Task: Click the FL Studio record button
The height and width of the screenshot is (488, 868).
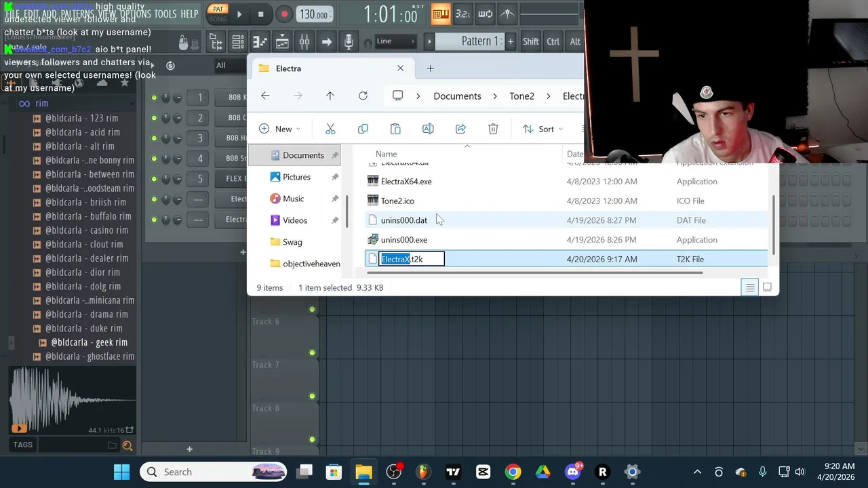Action: coord(284,14)
